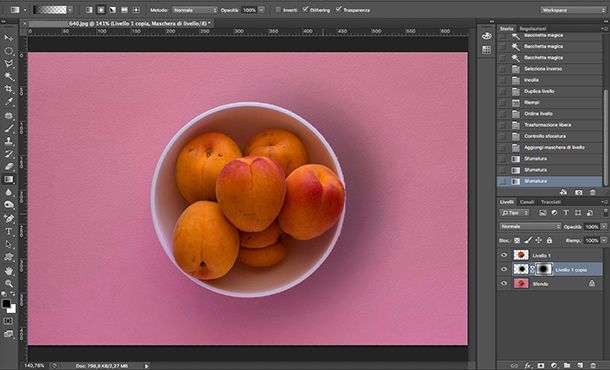
Task: Select the Clone Stamp tool
Action: point(9,141)
